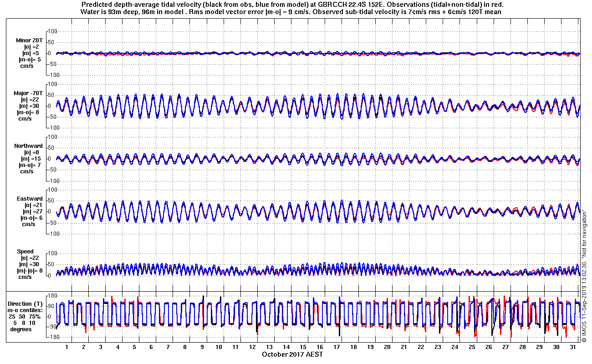The image size is (592, 364).
Task: Click '|m-o|= 5' in the Minor panel
Action: point(30,60)
